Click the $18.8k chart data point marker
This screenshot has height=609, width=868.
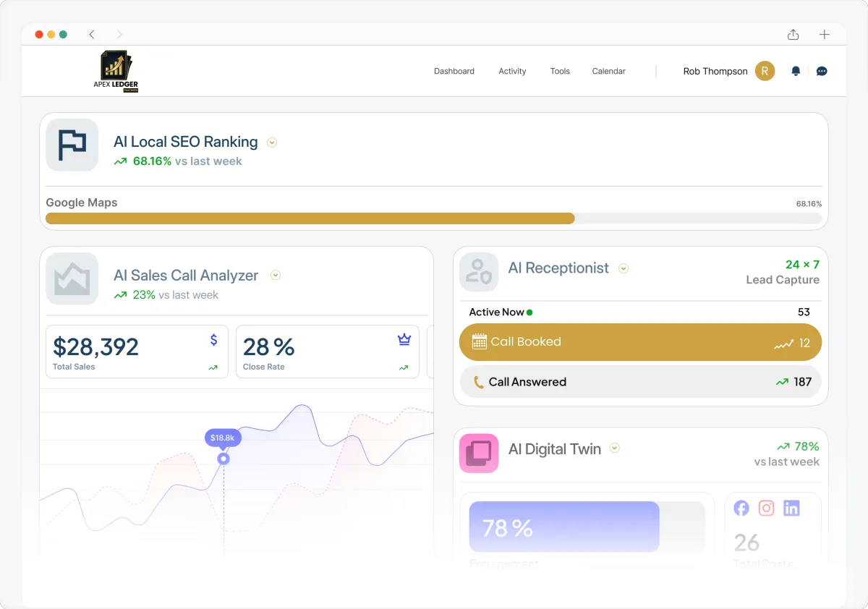(224, 459)
